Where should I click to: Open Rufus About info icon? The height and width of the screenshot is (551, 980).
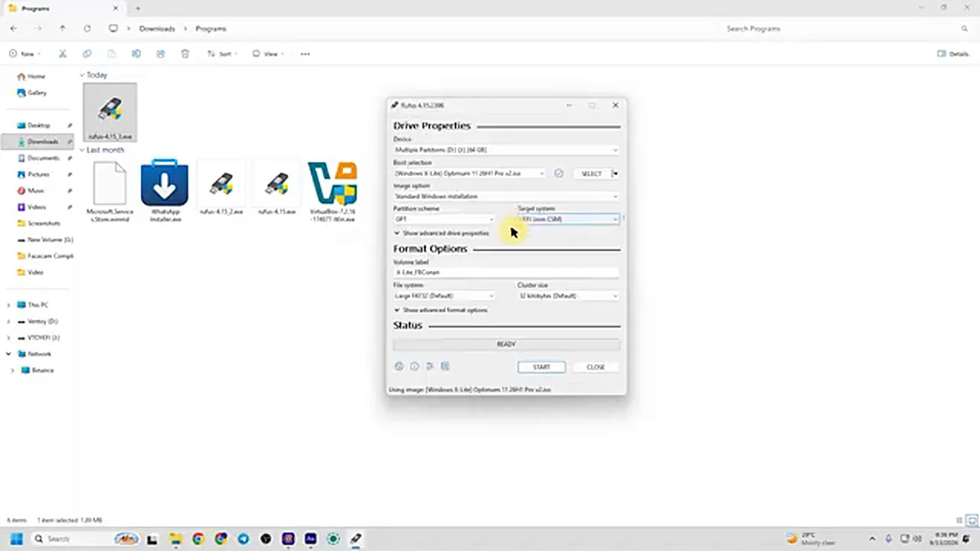tap(414, 367)
